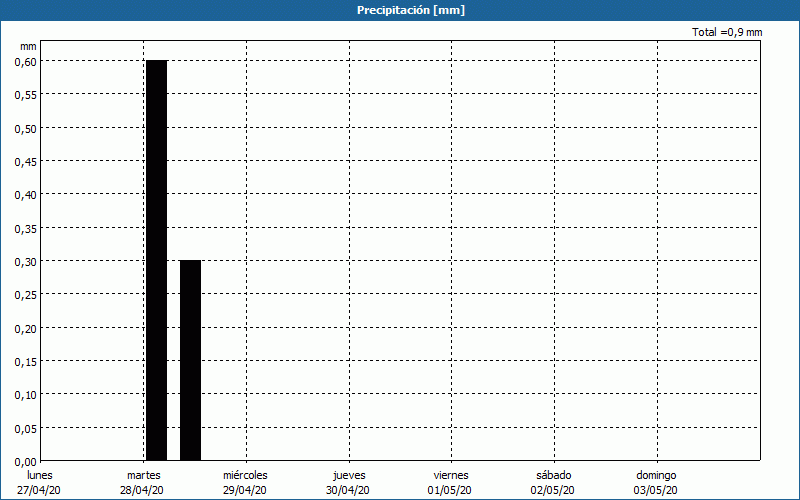Click the 0,30 mm precipitation bar
Screen dimensions: 800x500
click(190, 360)
